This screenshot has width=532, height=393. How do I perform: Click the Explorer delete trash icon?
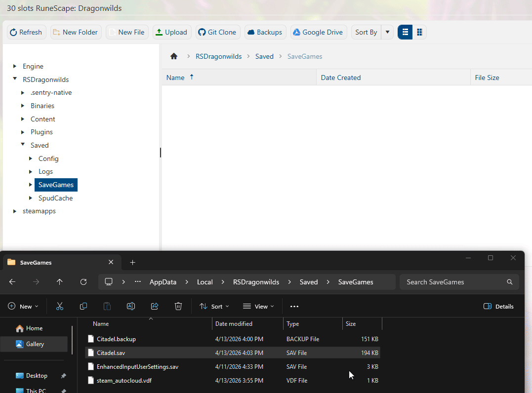pyautogui.click(x=178, y=307)
